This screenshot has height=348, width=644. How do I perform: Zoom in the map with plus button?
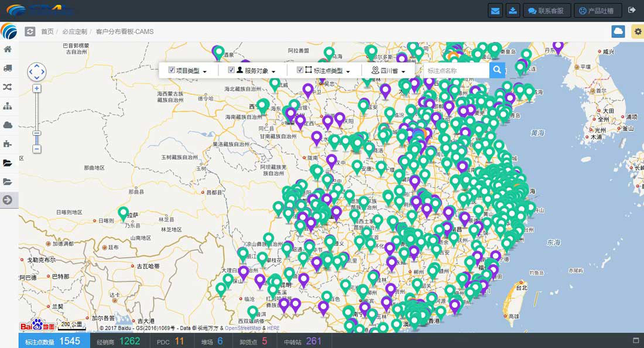pyautogui.click(x=37, y=88)
